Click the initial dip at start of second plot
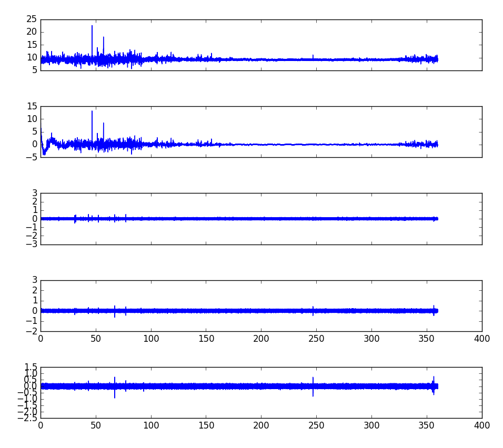The width and height of the screenshot is (503, 448). coord(44,153)
